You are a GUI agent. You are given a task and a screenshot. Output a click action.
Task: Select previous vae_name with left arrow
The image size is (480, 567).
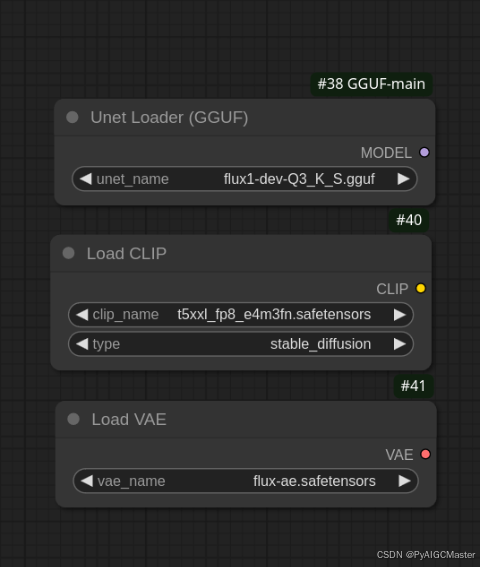tap(86, 481)
